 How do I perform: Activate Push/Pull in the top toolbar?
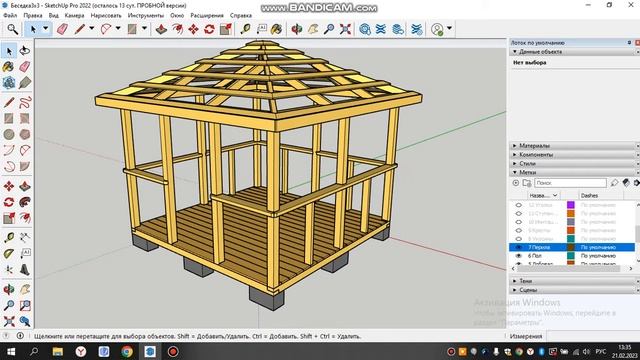click(161, 29)
